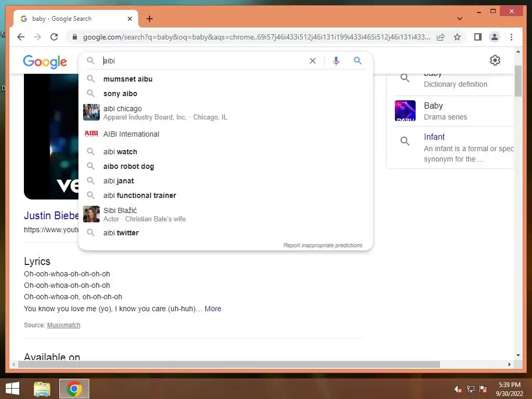Choose the 'aibi chicago' suggestion
This screenshot has height=399, width=532.
coord(225,113)
